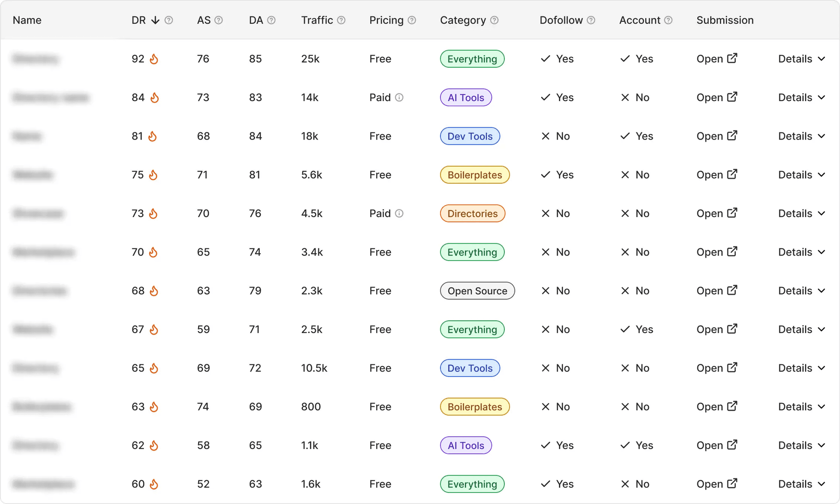The width and height of the screenshot is (840, 504).
Task: Click the flame icon beside DR 84
Action: [x=154, y=97]
